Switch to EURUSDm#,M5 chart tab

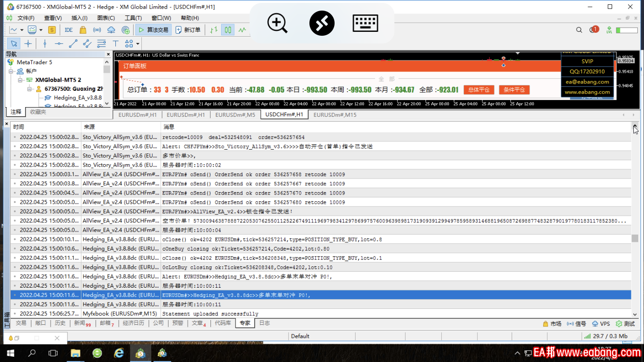click(x=235, y=115)
